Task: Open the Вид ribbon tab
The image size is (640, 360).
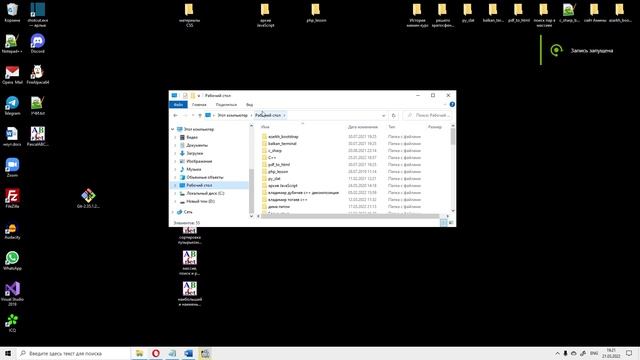Action: 249,105
